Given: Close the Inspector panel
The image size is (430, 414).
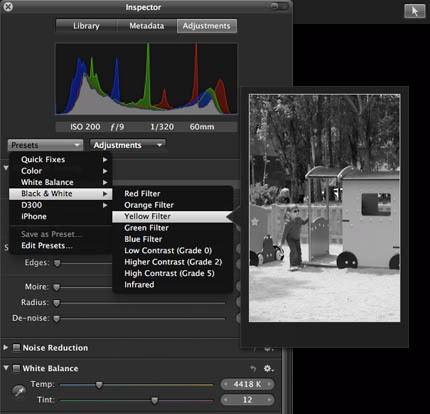Looking at the screenshot, I should point(8,6).
